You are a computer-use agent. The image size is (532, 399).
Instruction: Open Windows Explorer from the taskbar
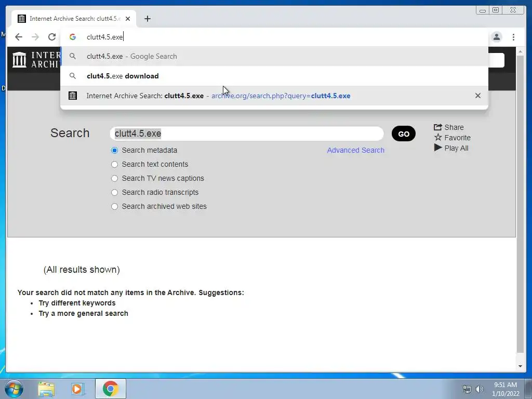click(x=46, y=389)
